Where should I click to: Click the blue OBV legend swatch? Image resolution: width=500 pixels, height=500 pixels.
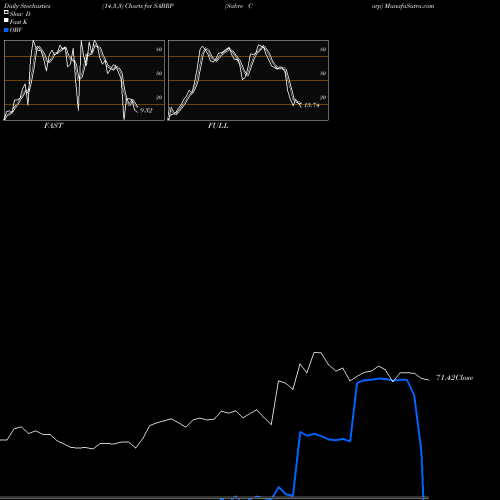(x=6, y=30)
